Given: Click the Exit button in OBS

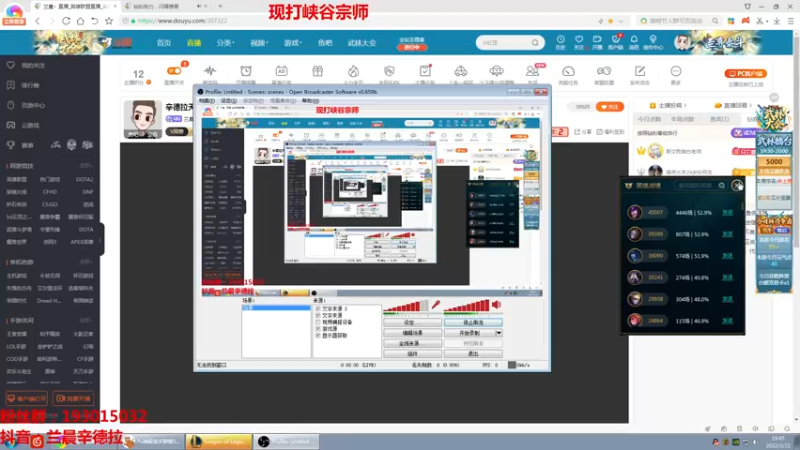Looking at the screenshot, I should (x=473, y=354).
